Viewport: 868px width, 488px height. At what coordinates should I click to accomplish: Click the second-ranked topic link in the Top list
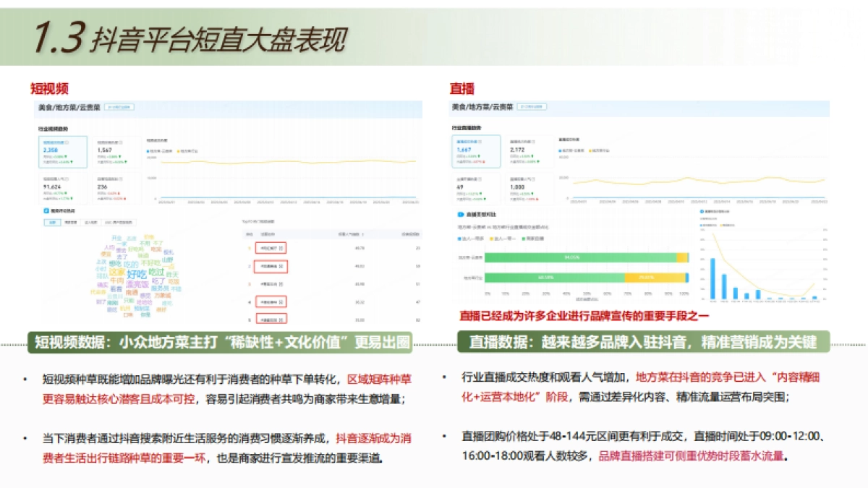[x=271, y=266]
